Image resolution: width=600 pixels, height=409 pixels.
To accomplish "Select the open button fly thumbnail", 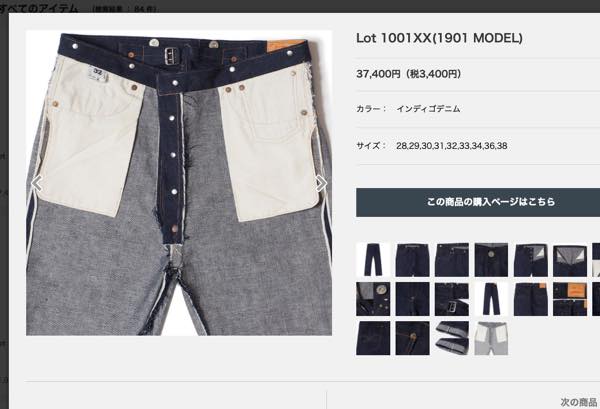I will [531, 260].
